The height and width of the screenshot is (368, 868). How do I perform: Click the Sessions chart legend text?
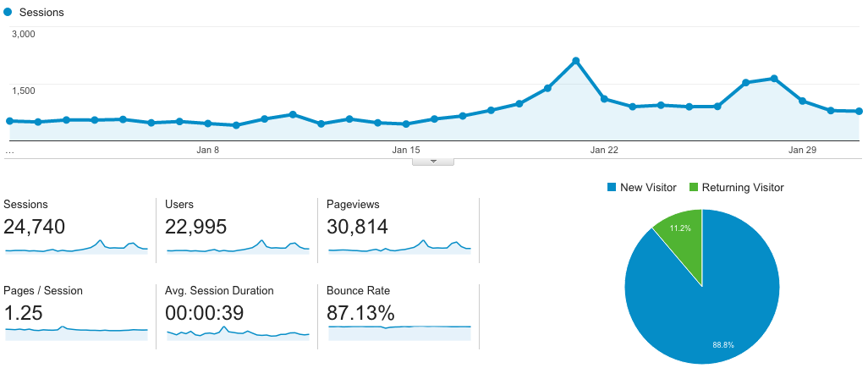point(41,12)
